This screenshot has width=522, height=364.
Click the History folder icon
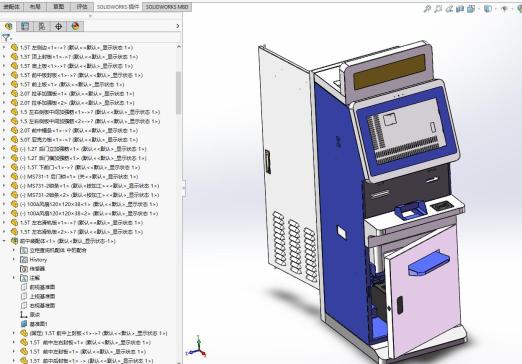[x=24, y=259]
